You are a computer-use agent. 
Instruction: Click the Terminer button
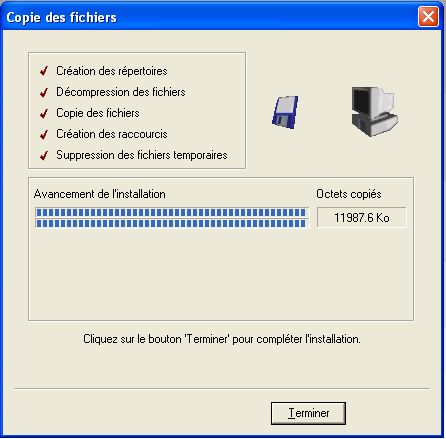coord(308,413)
